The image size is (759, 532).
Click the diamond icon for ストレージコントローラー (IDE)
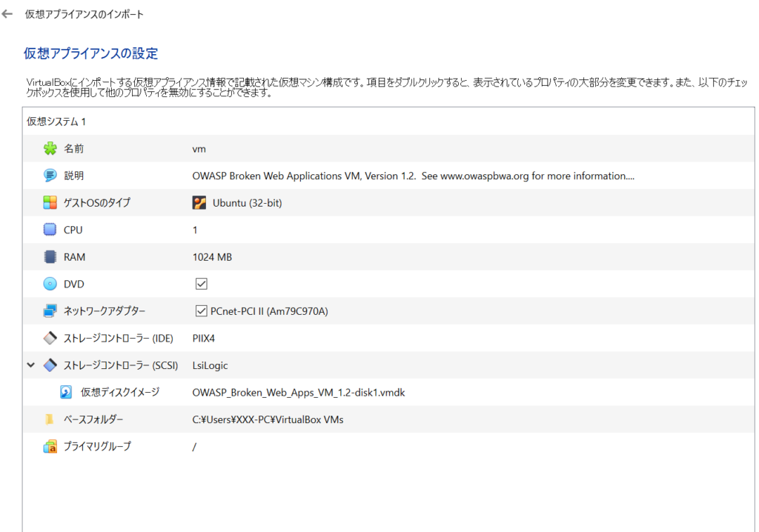pos(49,338)
